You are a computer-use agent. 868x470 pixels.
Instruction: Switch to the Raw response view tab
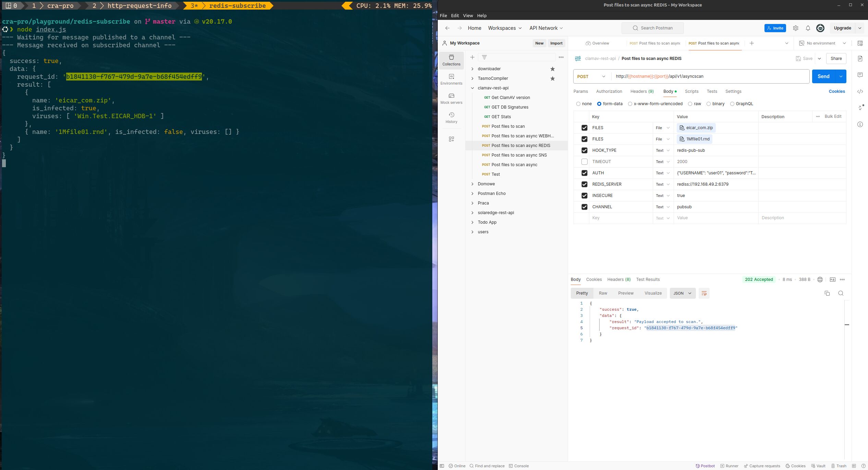coord(603,293)
